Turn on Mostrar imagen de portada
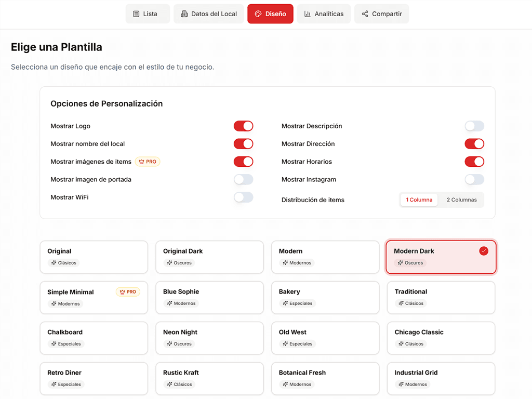Screen dimensions: 532x399 [x=243, y=180]
